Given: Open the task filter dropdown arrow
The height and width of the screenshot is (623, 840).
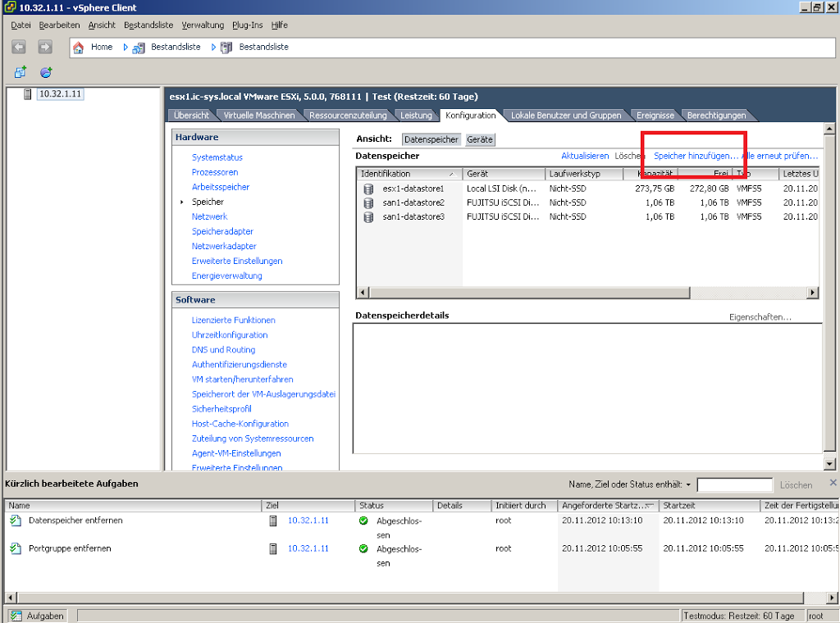Looking at the screenshot, I should (688, 484).
